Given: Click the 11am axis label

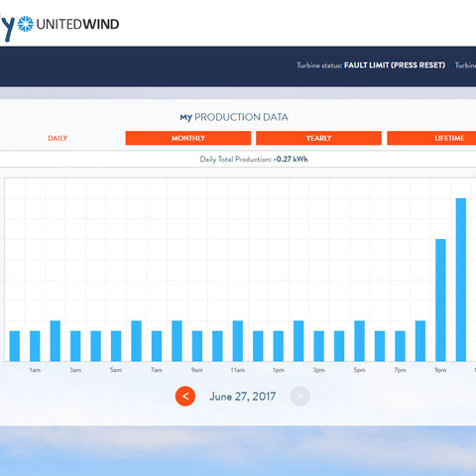Looking at the screenshot, I should (x=238, y=370).
